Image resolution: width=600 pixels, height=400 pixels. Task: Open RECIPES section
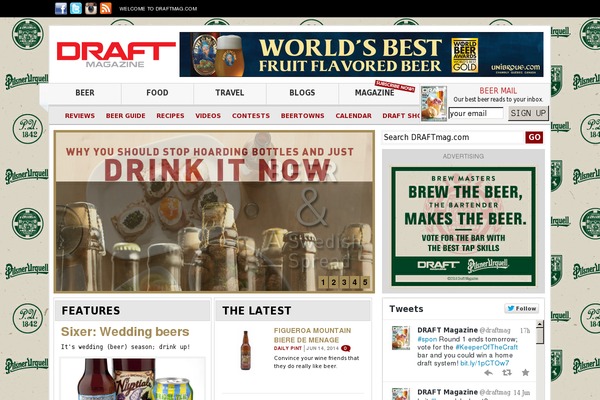coord(170,116)
